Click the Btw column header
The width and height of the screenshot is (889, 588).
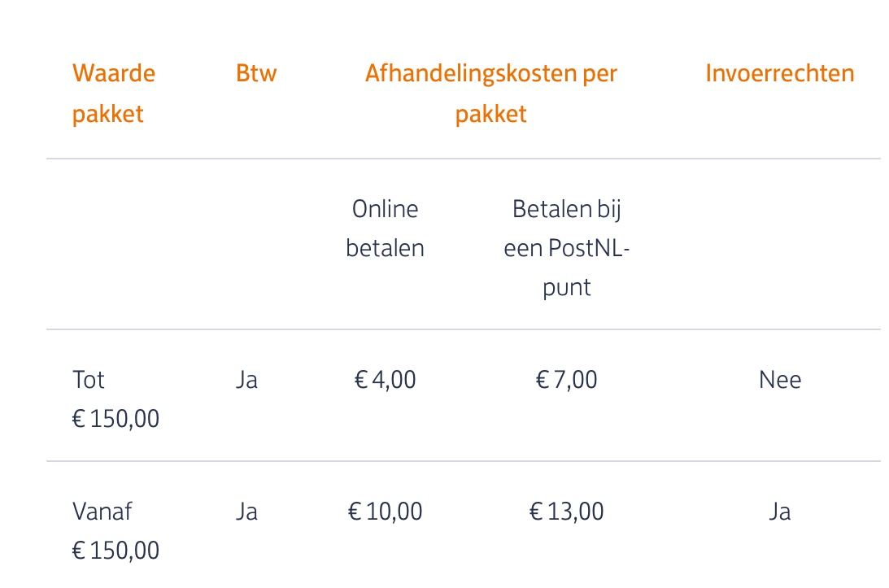[x=256, y=74]
